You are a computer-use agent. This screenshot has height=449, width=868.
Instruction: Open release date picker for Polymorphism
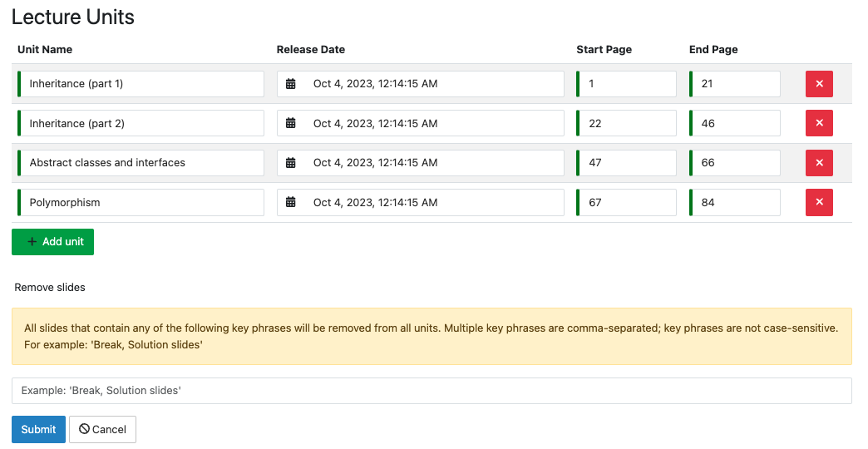tap(432, 202)
